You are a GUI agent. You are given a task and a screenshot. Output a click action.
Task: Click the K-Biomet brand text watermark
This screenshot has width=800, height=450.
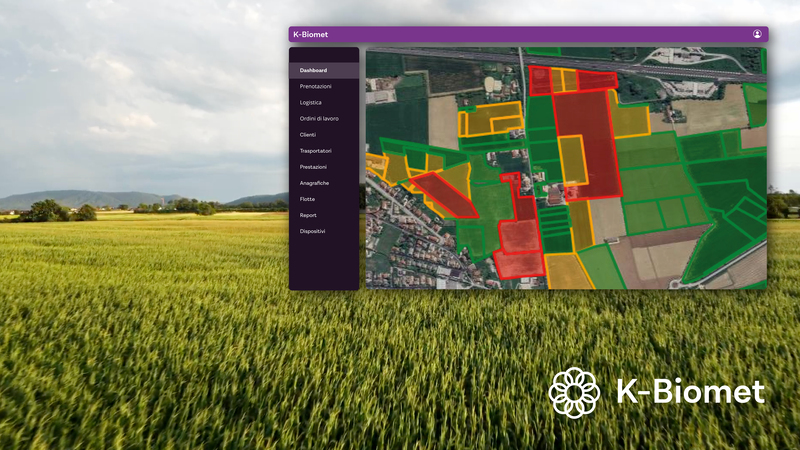690,392
